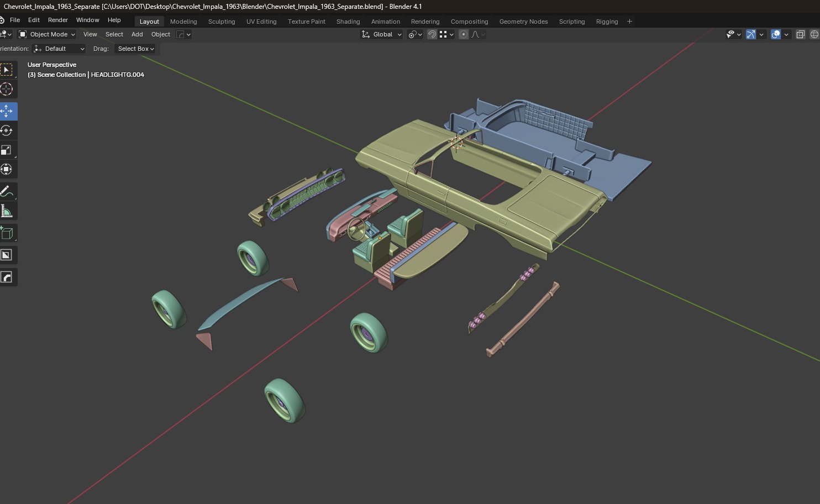Click the Blender logo app menu

point(2,20)
